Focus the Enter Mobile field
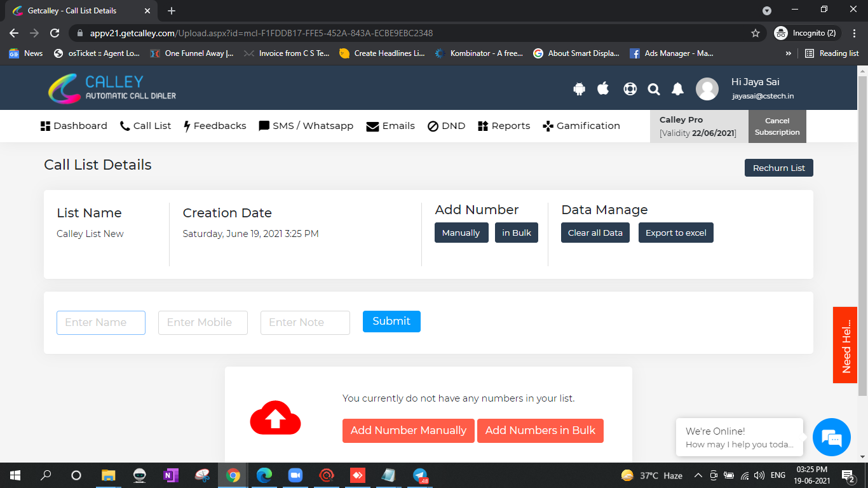 click(203, 323)
